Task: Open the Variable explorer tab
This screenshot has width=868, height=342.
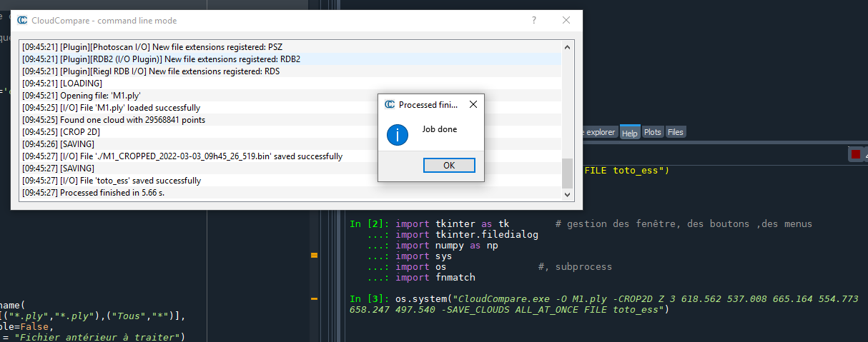Action: (599, 132)
